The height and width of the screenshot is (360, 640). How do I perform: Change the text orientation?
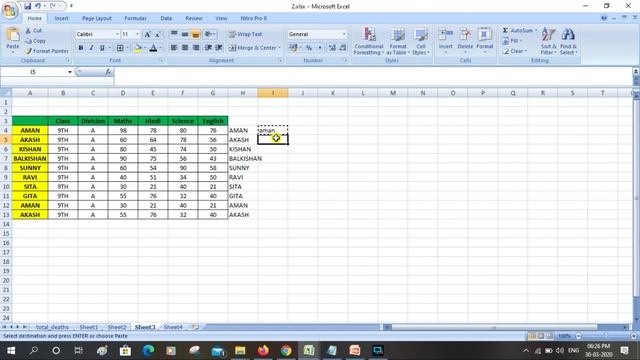209,34
